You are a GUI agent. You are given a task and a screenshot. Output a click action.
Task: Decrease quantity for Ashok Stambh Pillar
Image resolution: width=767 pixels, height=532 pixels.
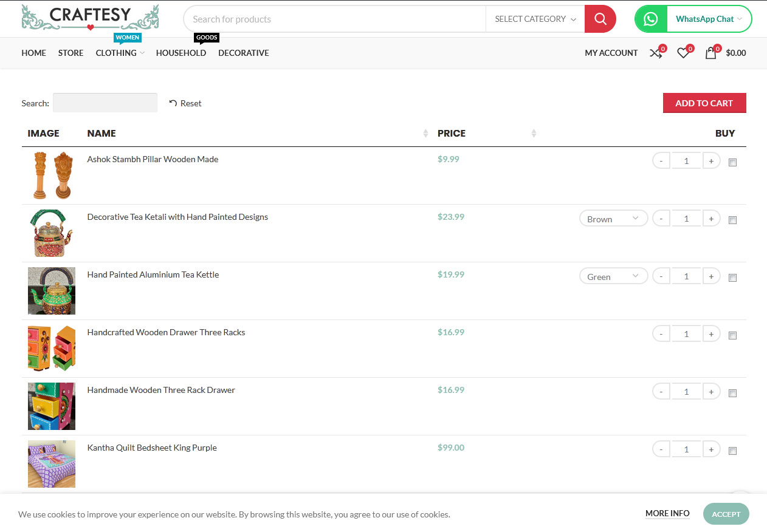pos(661,161)
